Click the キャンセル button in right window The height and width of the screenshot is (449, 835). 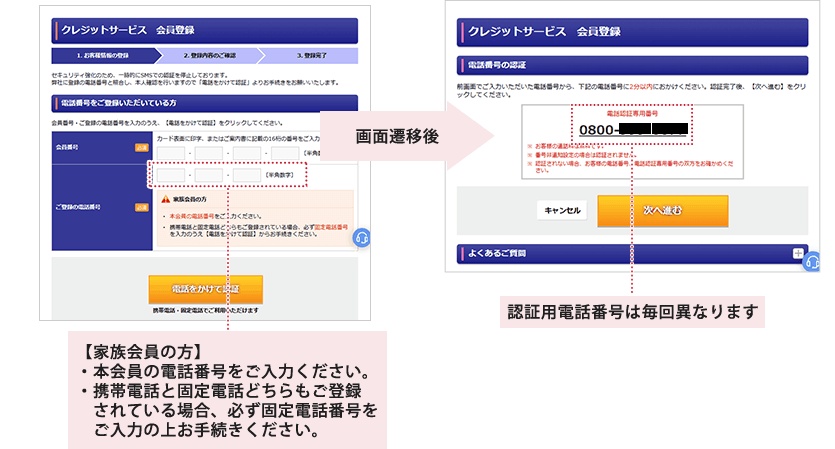562,210
